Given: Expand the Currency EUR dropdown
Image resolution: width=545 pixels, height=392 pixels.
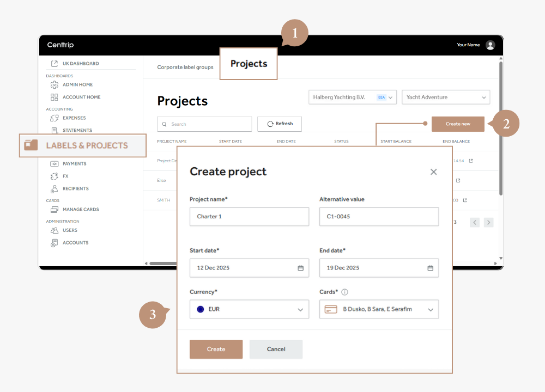Looking at the screenshot, I should pyautogui.click(x=300, y=309).
